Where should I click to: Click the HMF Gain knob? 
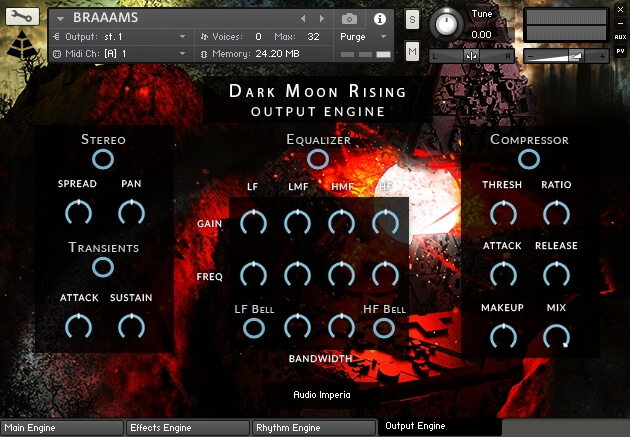(x=342, y=222)
